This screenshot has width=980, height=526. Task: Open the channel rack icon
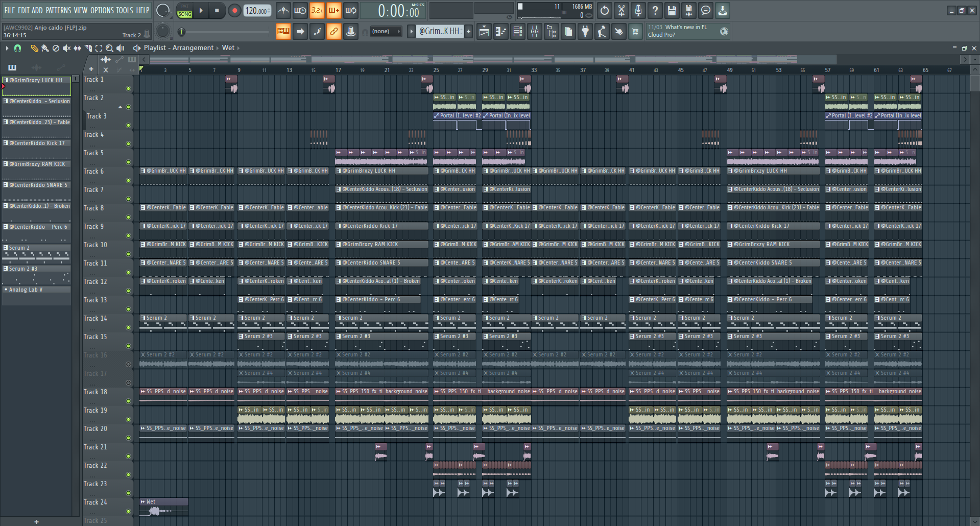(x=518, y=32)
